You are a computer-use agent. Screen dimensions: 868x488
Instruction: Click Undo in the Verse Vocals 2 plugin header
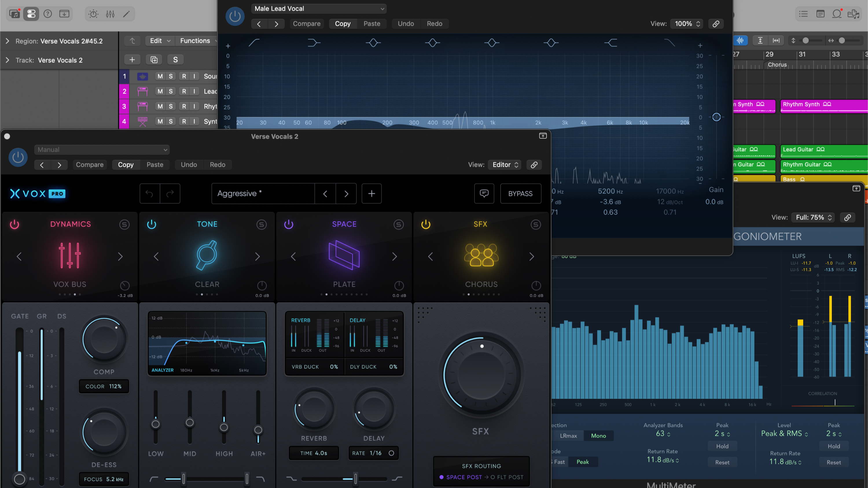tap(189, 165)
